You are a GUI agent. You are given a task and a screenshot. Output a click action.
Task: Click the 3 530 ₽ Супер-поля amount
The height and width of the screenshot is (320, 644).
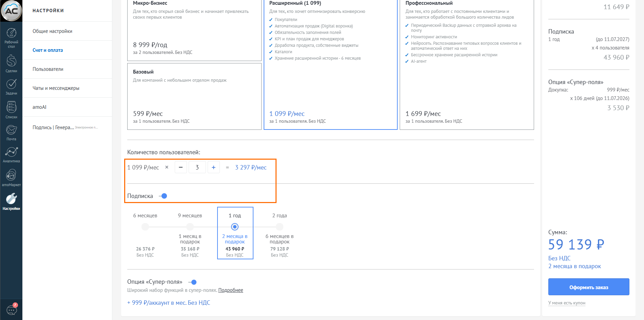pos(618,108)
